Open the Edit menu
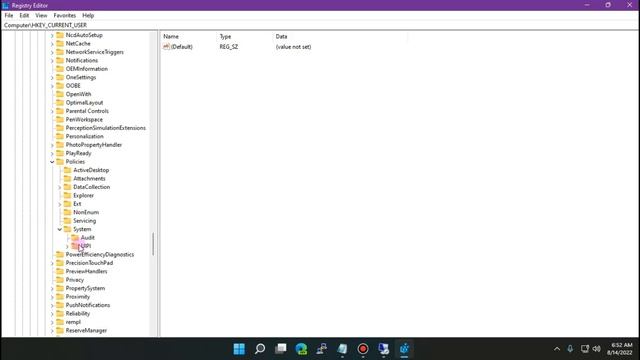Screen dimensions: 640x360 24,15
